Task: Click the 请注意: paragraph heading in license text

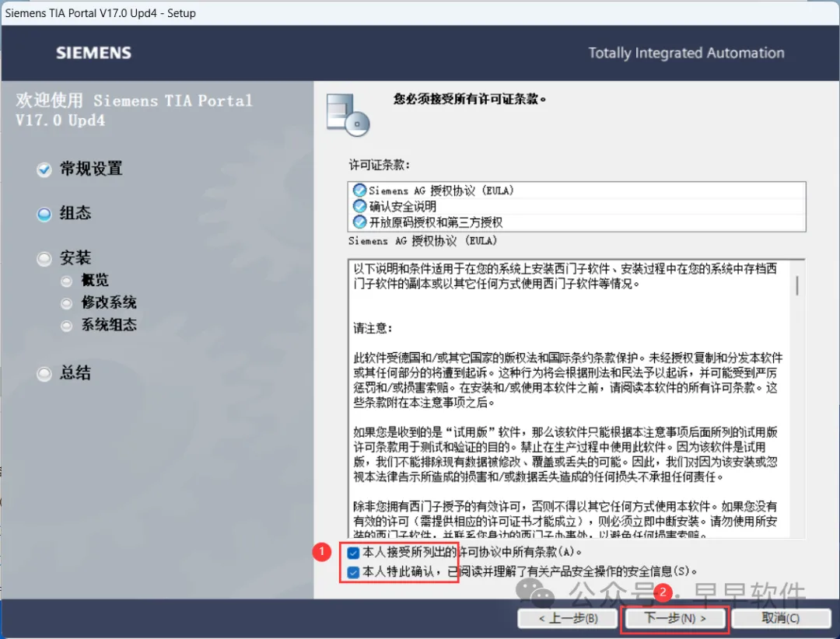Action: coord(373,328)
